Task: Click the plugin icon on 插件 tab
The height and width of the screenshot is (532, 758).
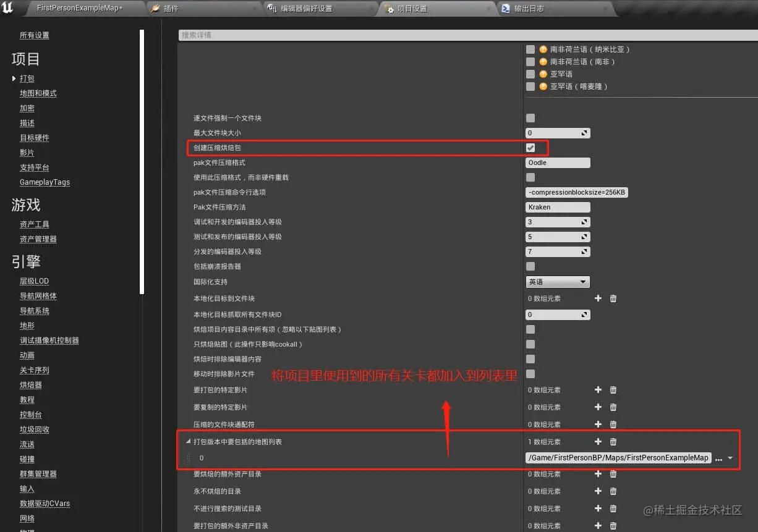Action: pos(155,9)
